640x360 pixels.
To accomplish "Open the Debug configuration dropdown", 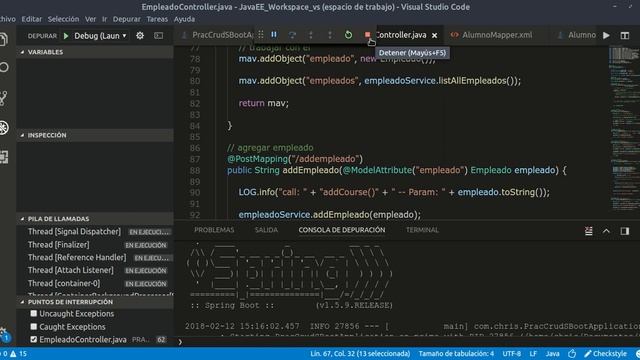I will click(100, 36).
